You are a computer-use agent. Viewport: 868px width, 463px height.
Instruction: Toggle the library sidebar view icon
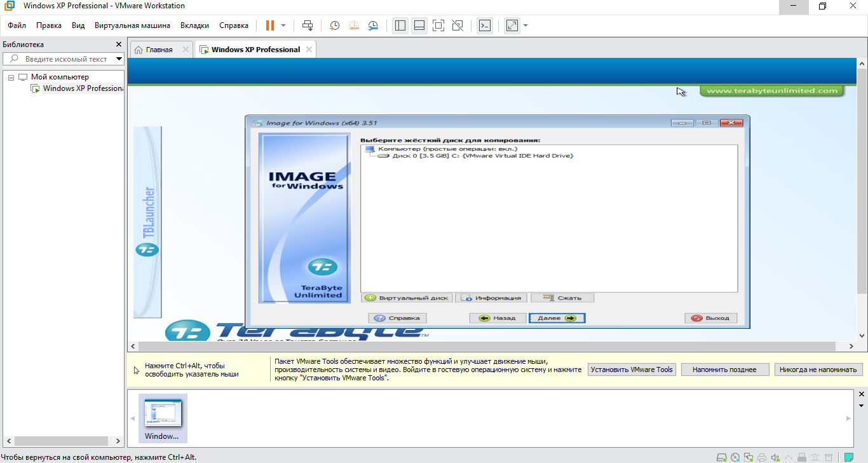[x=400, y=25]
